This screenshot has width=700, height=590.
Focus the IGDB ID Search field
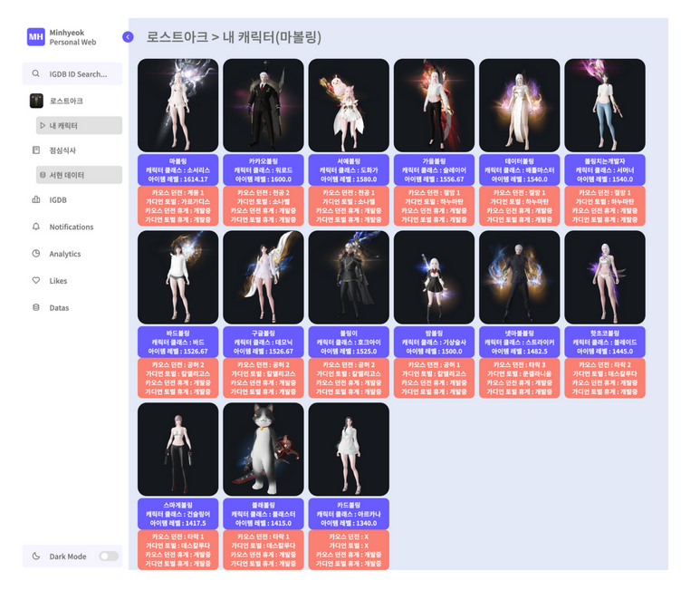point(72,73)
